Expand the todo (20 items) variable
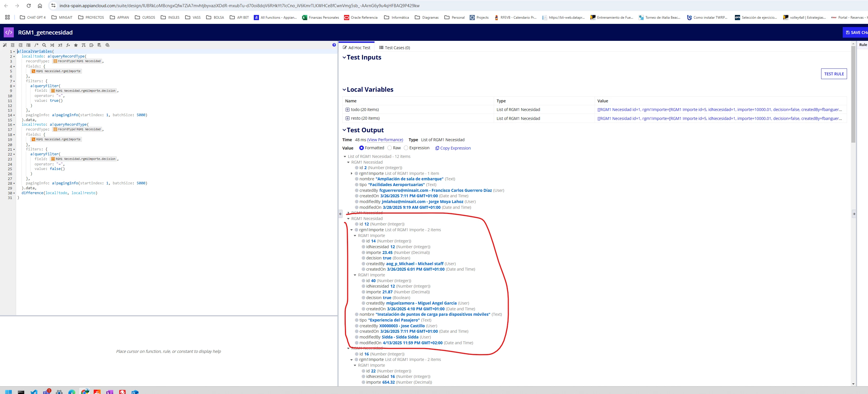Image resolution: width=868 pixels, height=394 pixels. (347, 110)
